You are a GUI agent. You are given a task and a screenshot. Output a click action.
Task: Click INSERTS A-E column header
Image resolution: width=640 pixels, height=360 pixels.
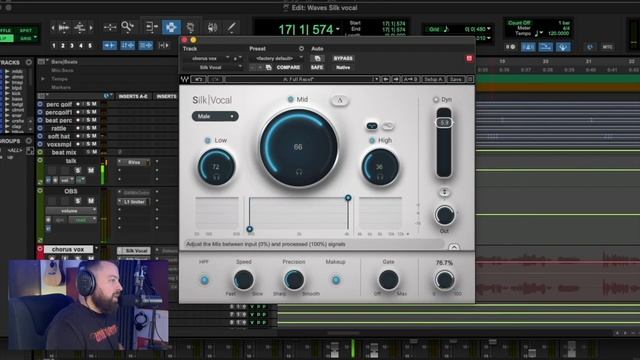[132, 96]
